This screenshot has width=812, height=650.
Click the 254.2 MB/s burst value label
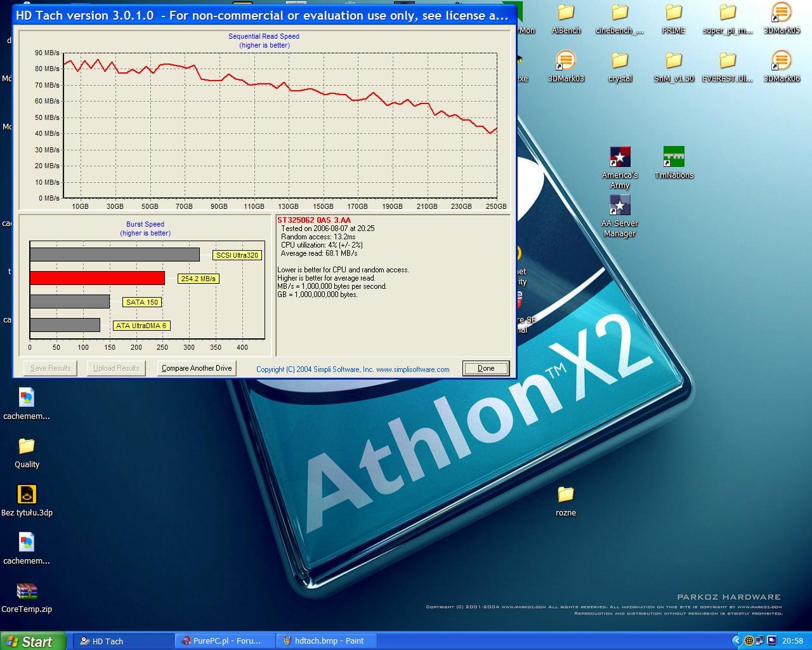pyautogui.click(x=198, y=279)
